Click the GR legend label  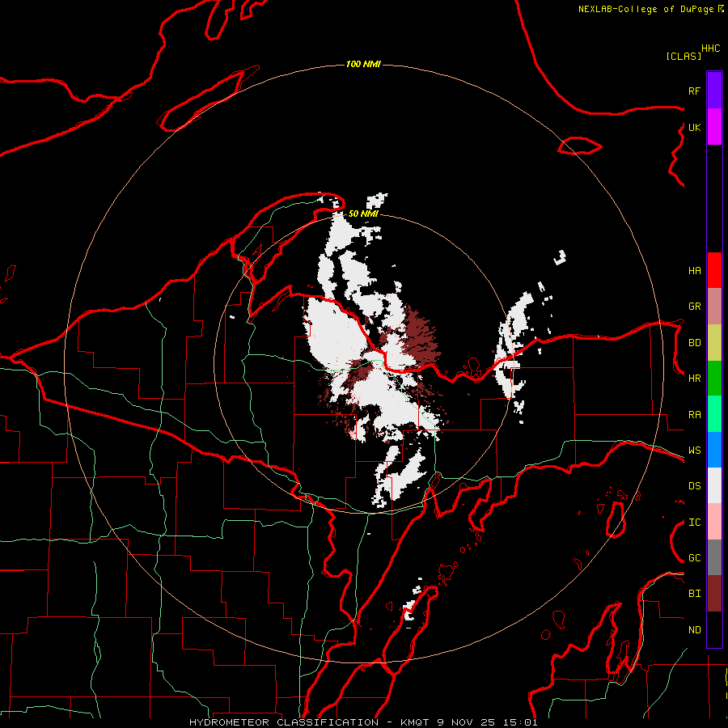(694, 307)
